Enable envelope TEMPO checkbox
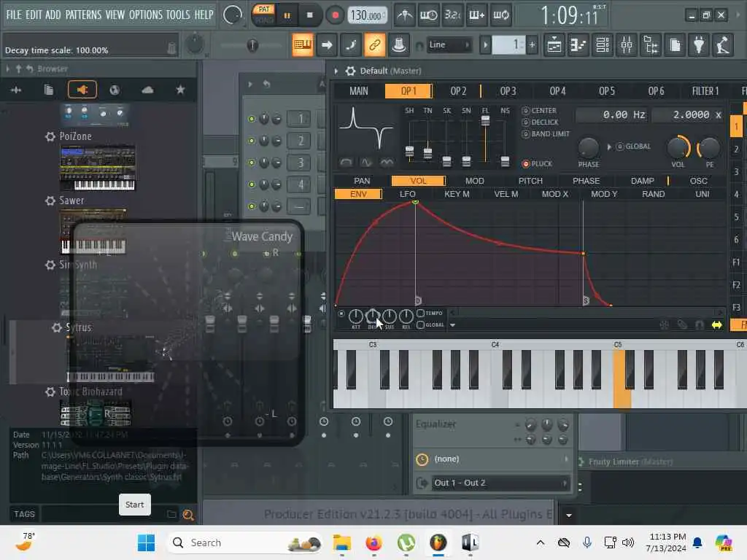 click(x=420, y=314)
